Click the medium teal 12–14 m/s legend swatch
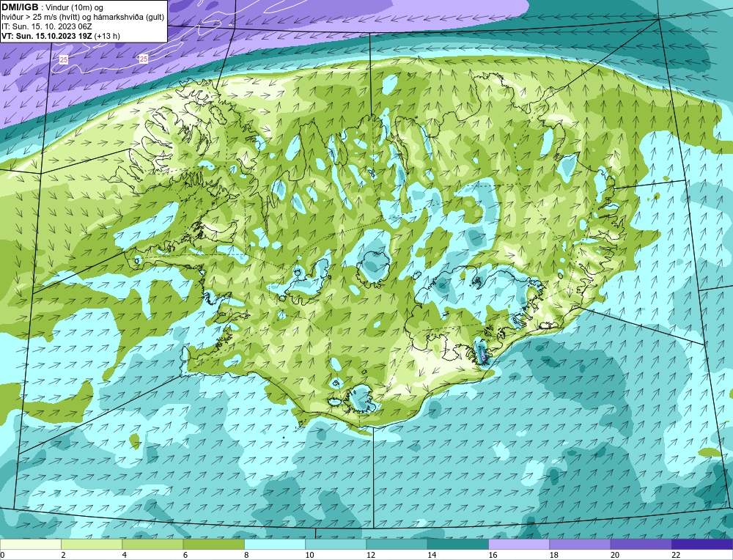Screen dimensions: 733x560 point(397,545)
